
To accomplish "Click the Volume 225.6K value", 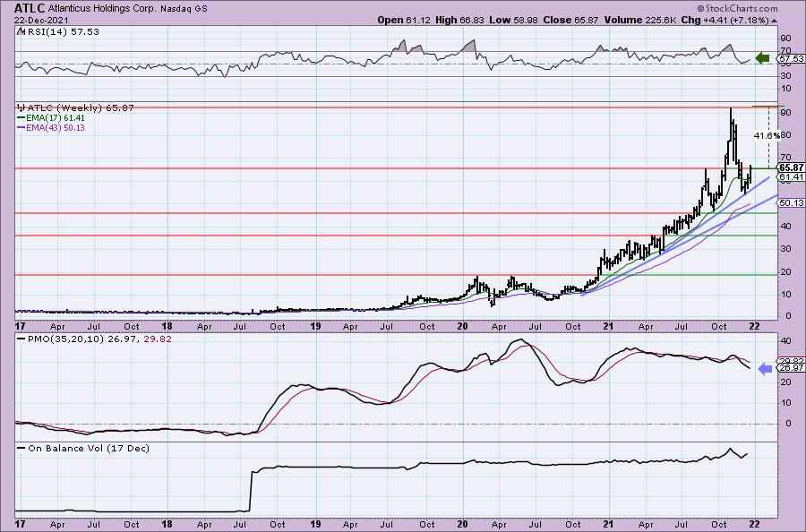I will tap(639, 20).
